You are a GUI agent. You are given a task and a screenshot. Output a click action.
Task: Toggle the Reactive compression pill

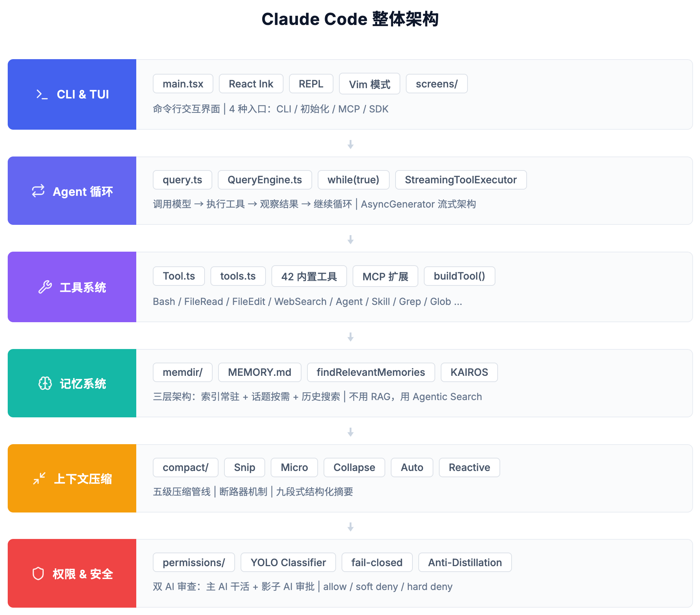(x=469, y=467)
